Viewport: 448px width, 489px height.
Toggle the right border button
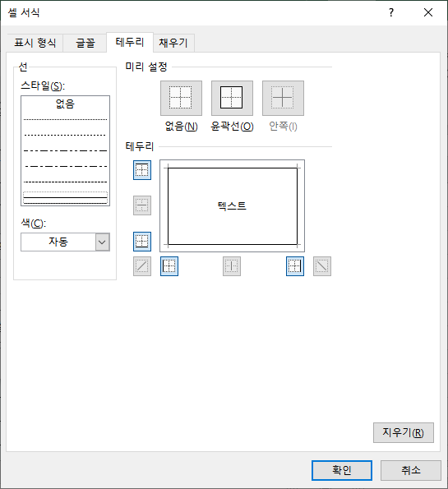[295, 266]
